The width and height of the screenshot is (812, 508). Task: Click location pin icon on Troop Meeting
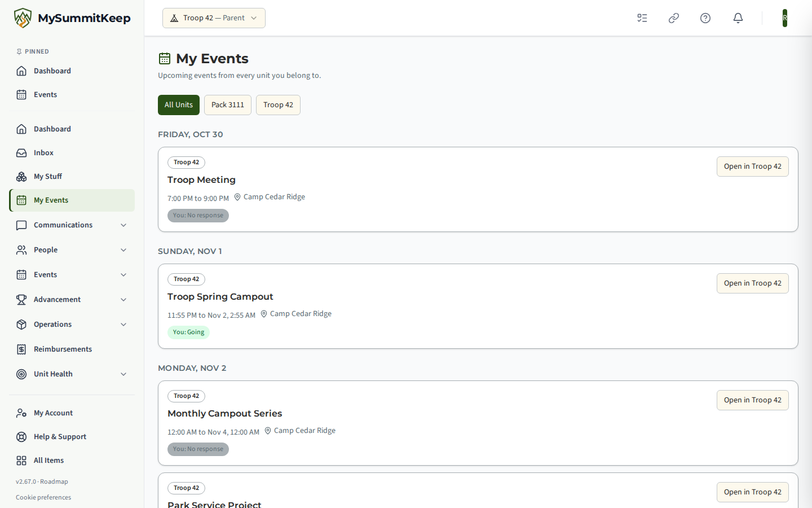237,197
